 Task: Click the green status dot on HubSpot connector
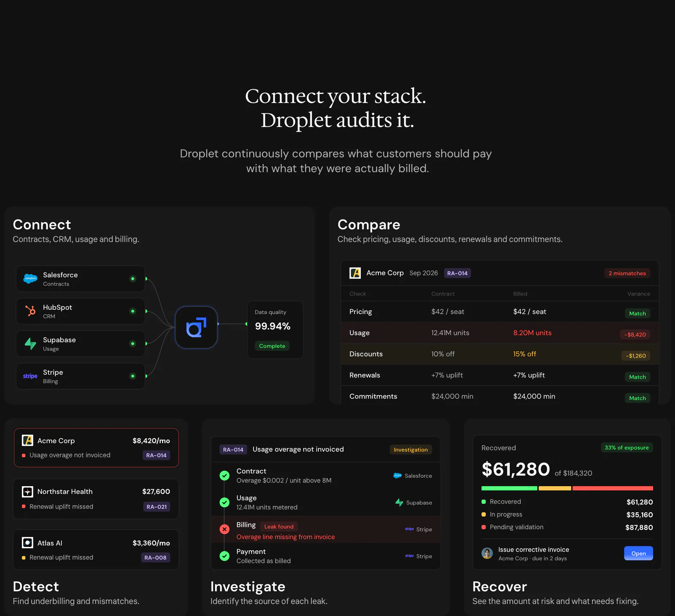[133, 311]
